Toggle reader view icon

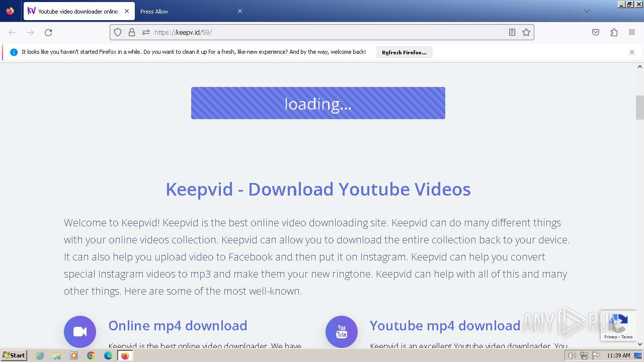pyautogui.click(x=512, y=32)
